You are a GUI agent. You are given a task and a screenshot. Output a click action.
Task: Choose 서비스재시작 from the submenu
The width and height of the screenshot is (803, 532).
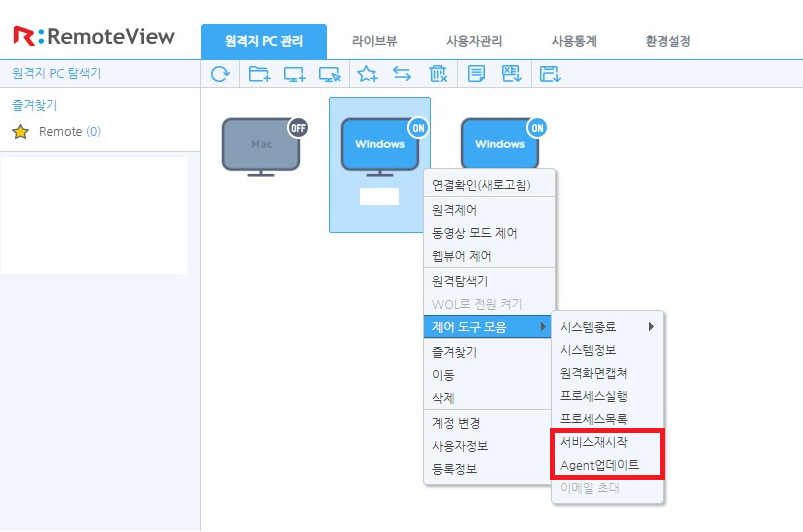tap(594, 442)
